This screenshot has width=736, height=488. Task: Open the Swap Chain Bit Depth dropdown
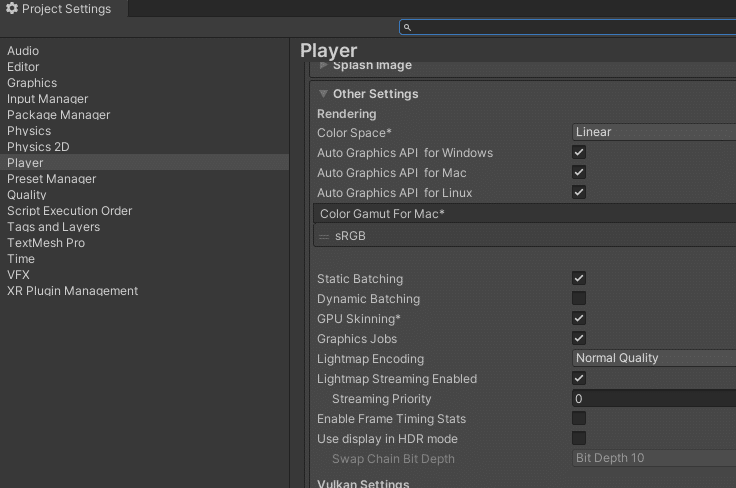coord(654,458)
